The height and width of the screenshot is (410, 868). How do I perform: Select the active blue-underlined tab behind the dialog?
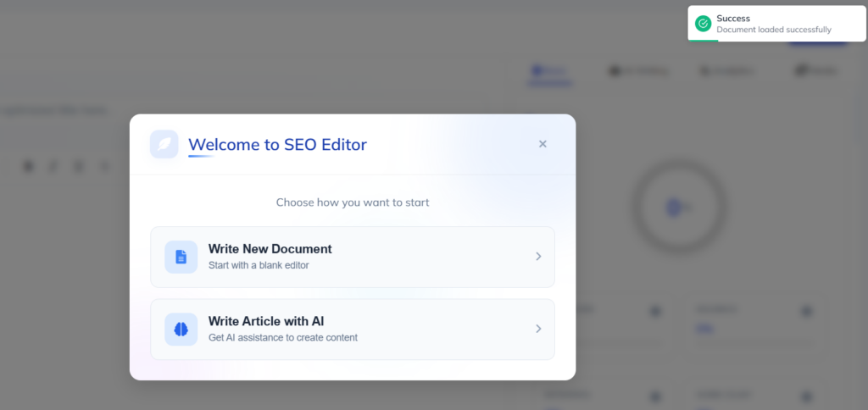(551, 71)
